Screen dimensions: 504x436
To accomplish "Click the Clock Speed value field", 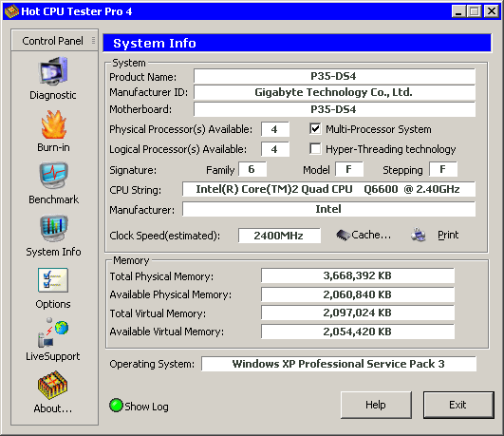I will pyautogui.click(x=279, y=236).
